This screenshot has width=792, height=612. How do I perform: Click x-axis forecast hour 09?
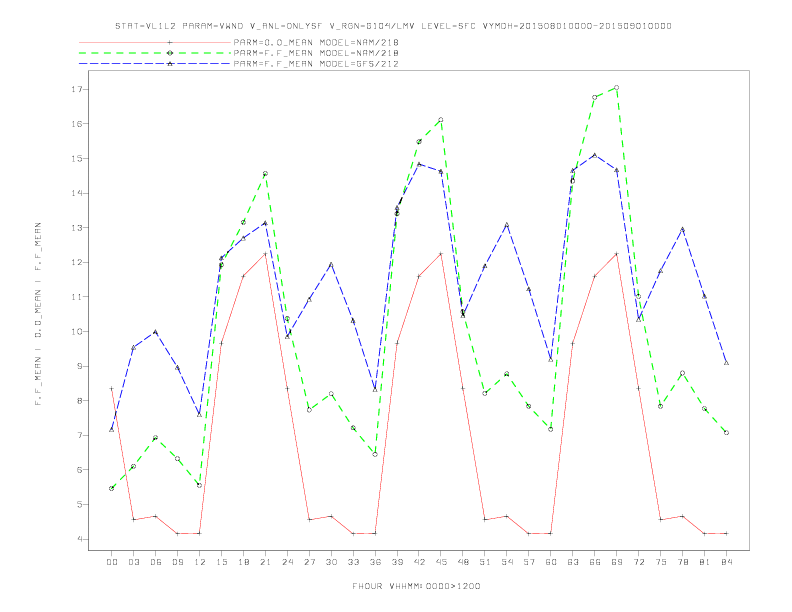[177, 562]
